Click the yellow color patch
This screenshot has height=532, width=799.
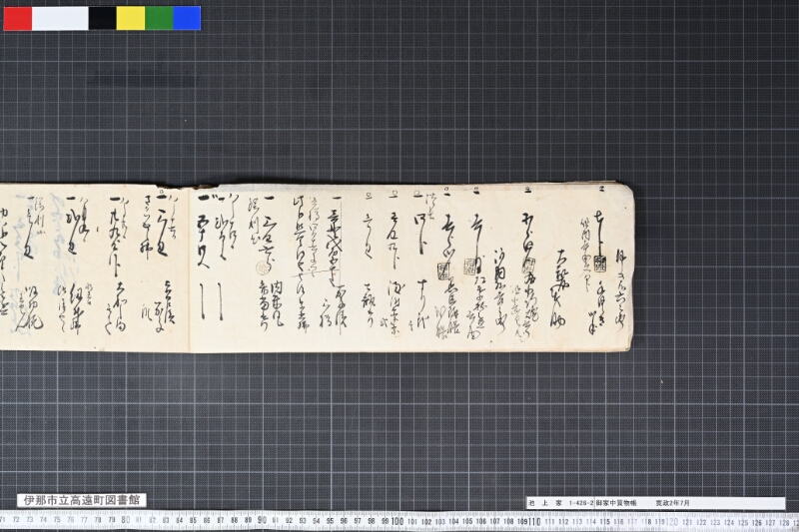click(131, 18)
